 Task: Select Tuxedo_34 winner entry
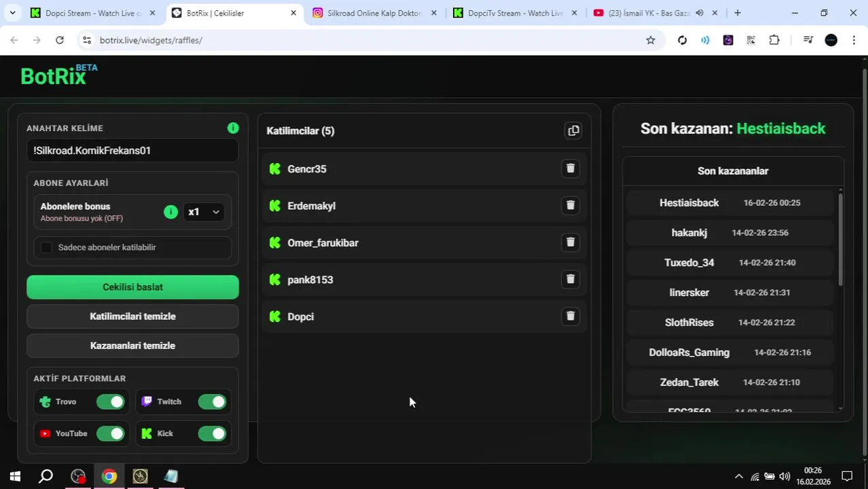pyautogui.click(x=729, y=263)
